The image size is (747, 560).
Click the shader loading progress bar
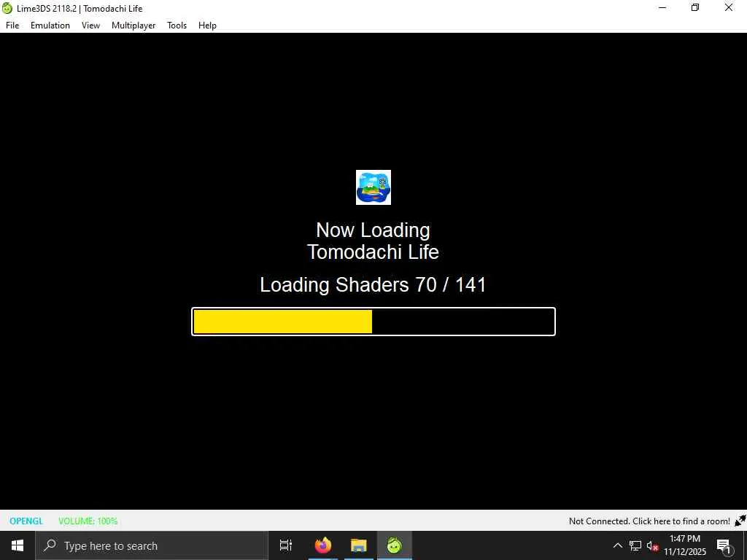(x=373, y=322)
